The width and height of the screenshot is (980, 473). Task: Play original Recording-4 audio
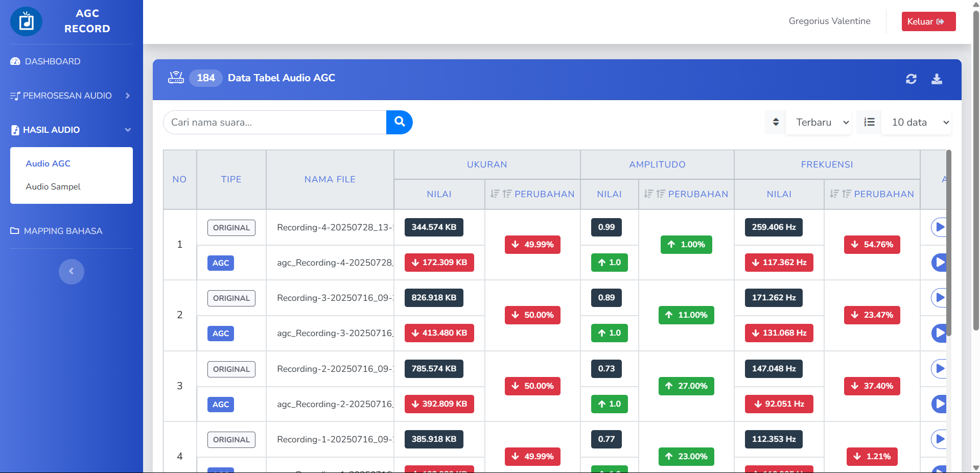click(939, 227)
